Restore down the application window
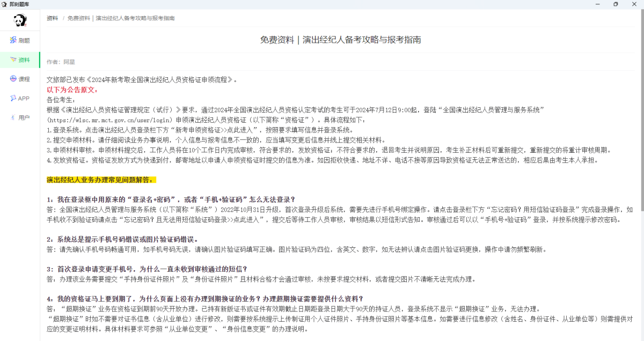This screenshot has height=341, width=644. point(616,4)
